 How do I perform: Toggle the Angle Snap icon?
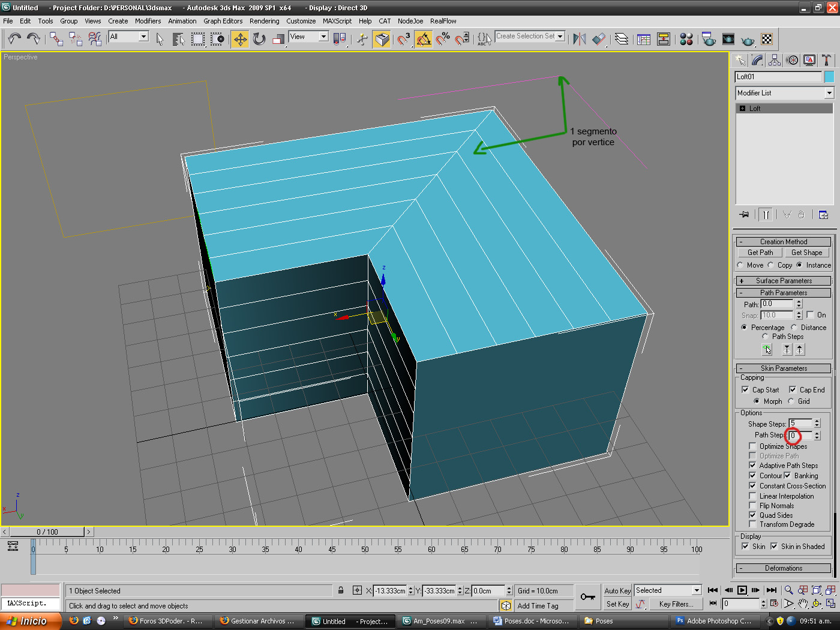click(x=423, y=39)
